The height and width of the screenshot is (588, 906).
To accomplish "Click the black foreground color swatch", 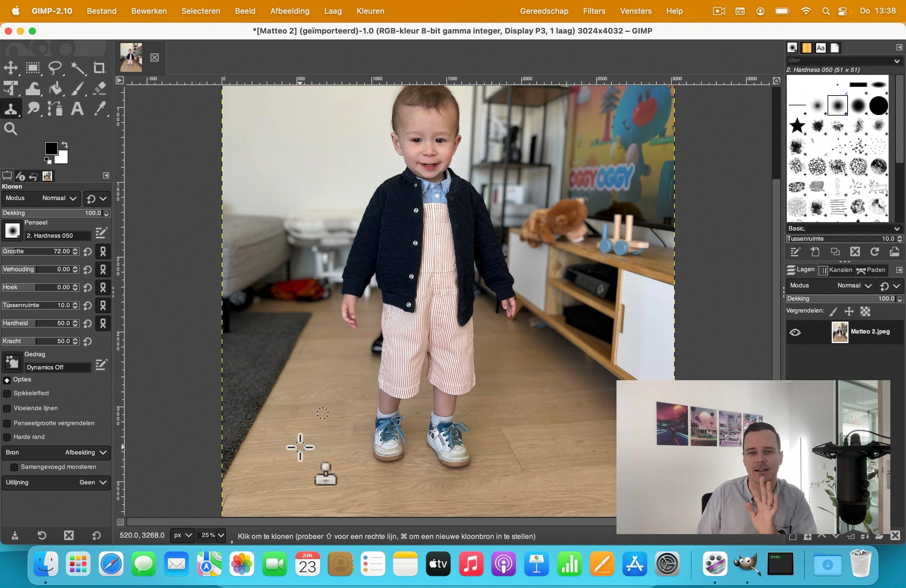I will (51, 148).
